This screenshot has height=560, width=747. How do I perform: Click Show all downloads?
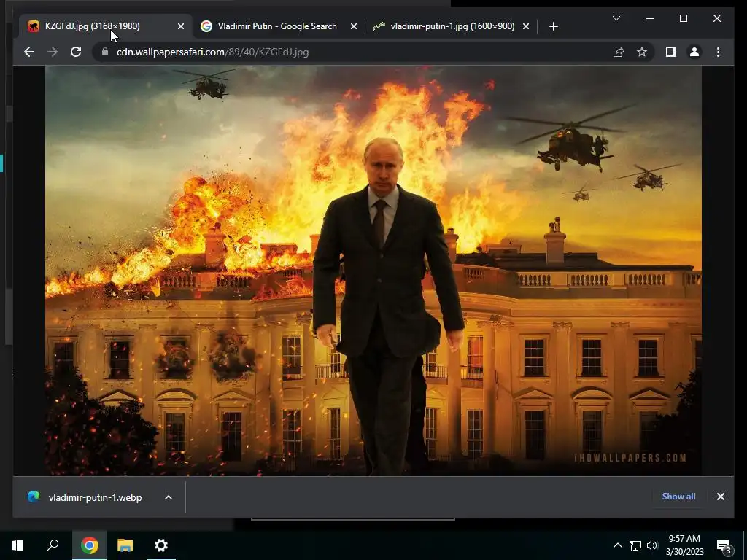point(678,496)
